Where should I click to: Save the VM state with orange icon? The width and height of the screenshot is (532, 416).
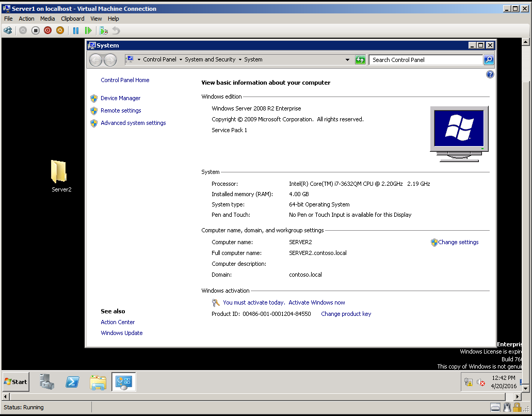click(x=60, y=30)
